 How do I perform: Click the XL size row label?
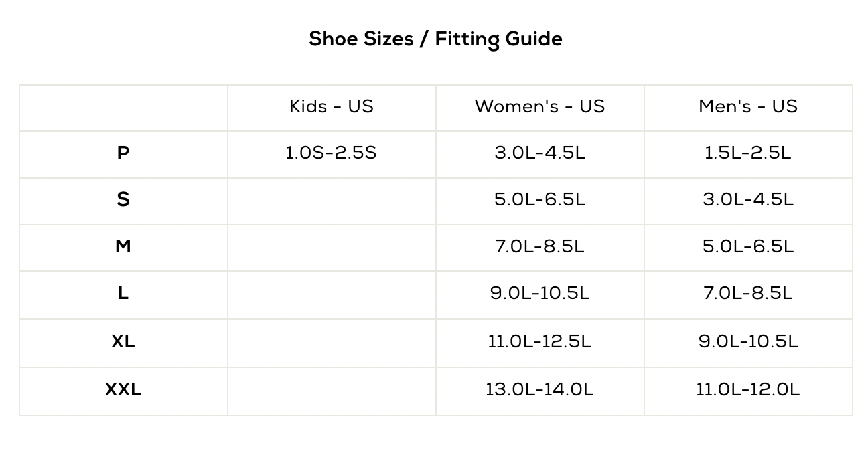click(x=123, y=342)
